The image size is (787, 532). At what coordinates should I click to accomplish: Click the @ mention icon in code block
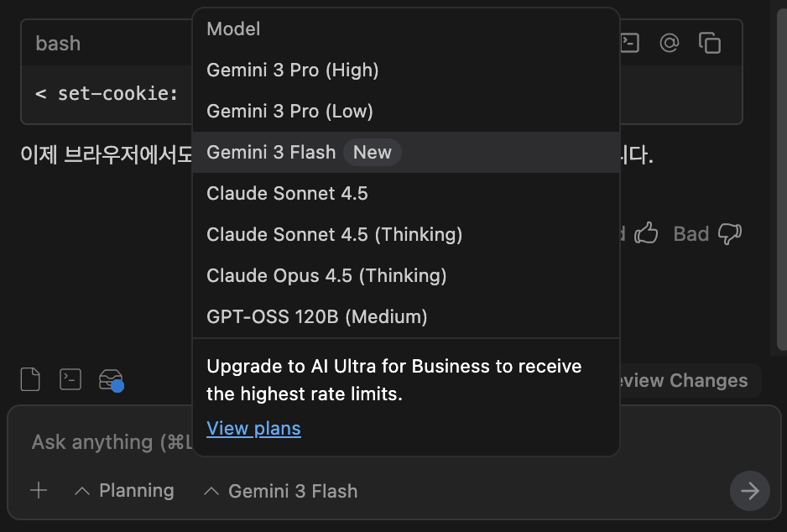click(x=669, y=44)
